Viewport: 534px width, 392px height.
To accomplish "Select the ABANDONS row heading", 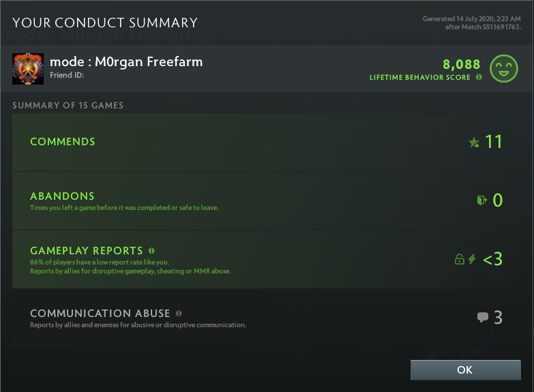I will [x=62, y=196].
